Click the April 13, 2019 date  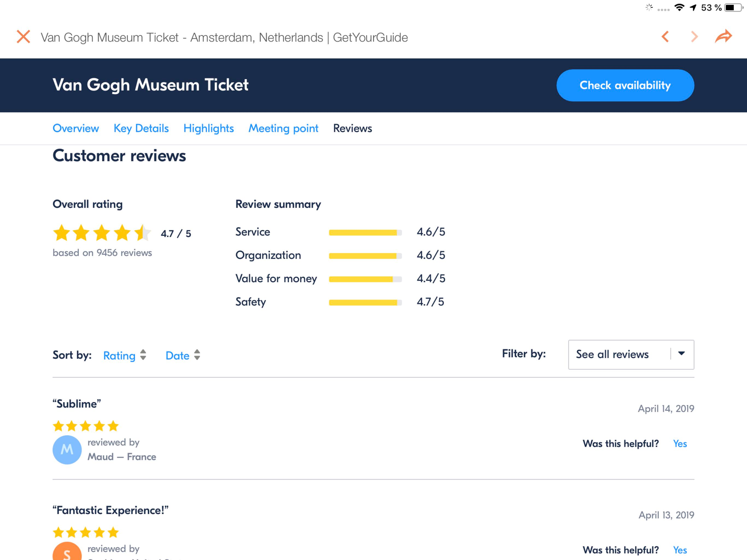coord(666,515)
